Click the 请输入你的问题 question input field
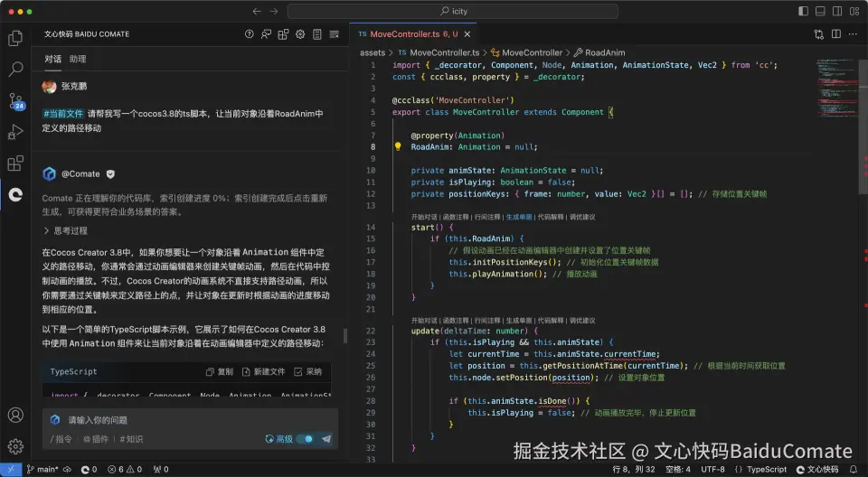Image resolution: width=868 pixels, height=477 pixels. 190,421
